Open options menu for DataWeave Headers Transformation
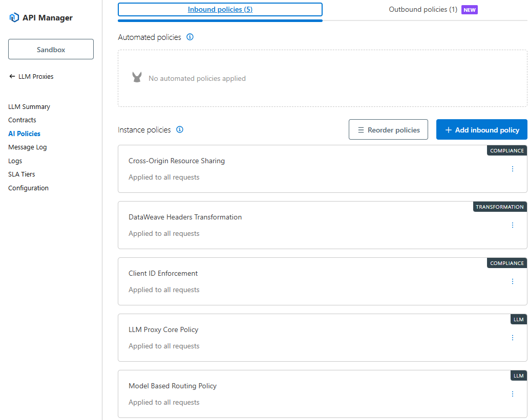This screenshot has width=529, height=420. (x=513, y=225)
